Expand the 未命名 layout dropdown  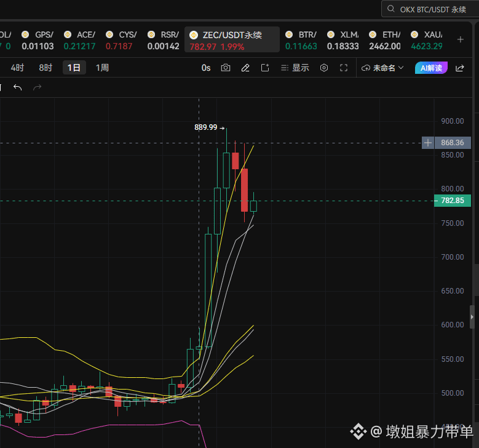382,68
